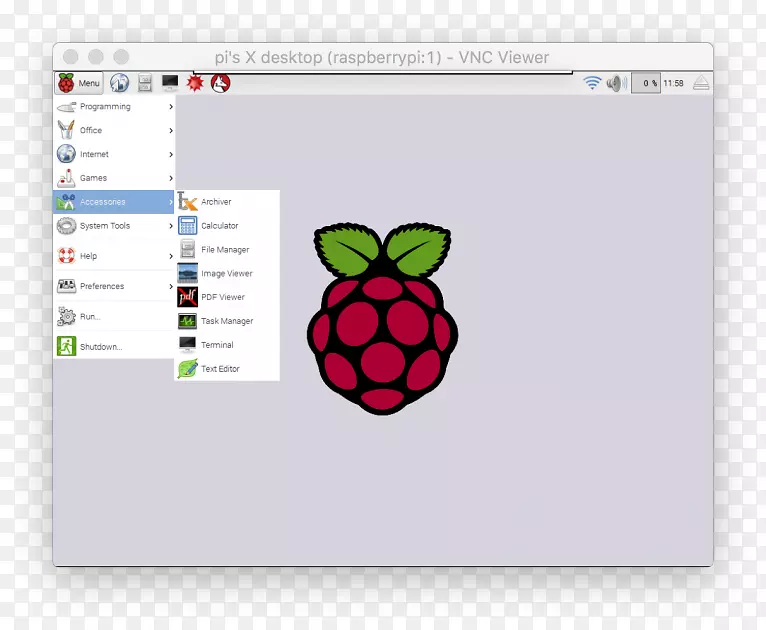766x630 pixels.
Task: Open the Office menu category
Action: pyautogui.click(x=114, y=130)
